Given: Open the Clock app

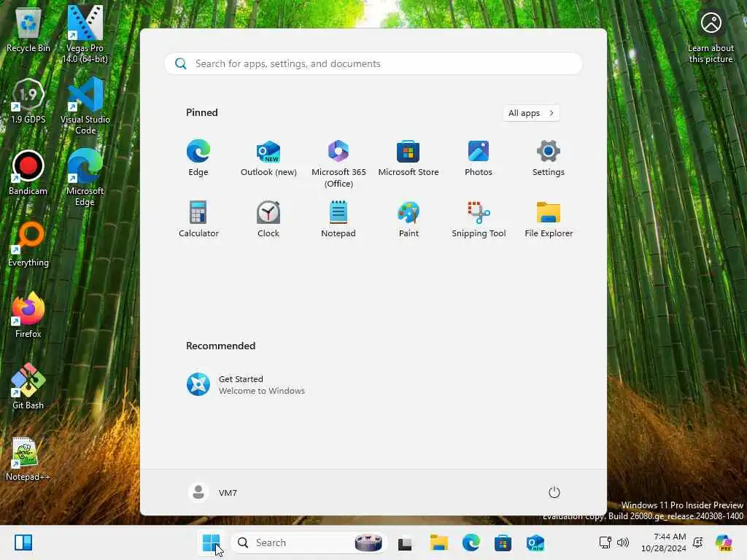Looking at the screenshot, I should click(x=268, y=219).
